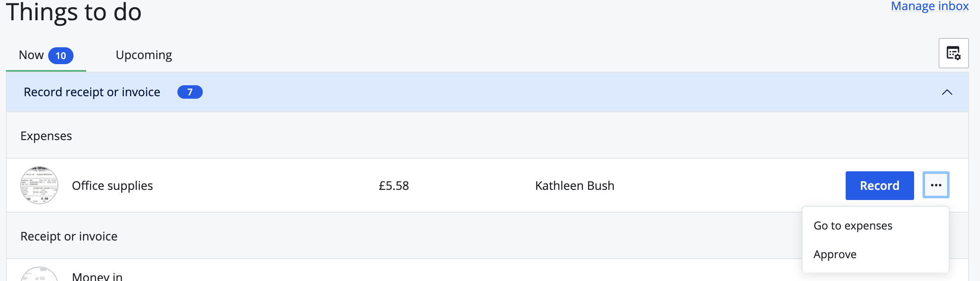Open the things-to-do settings icon

(953, 53)
